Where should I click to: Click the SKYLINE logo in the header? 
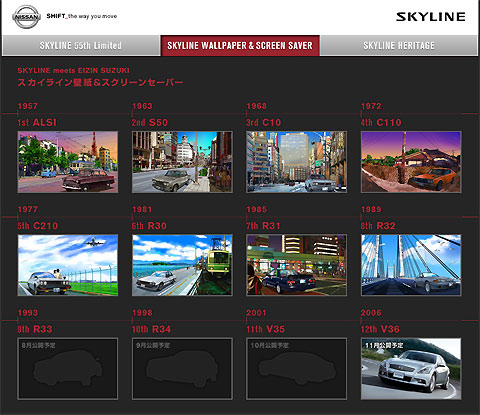pyautogui.click(x=431, y=17)
